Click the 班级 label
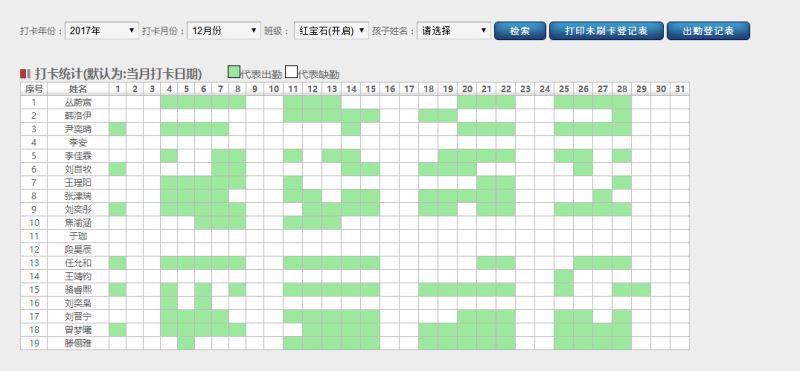 pyautogui.click(x=277, y=31)
